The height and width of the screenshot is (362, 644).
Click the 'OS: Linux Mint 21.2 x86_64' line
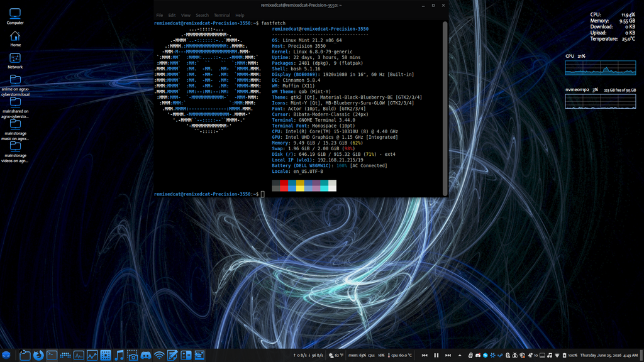click(307, 40)
